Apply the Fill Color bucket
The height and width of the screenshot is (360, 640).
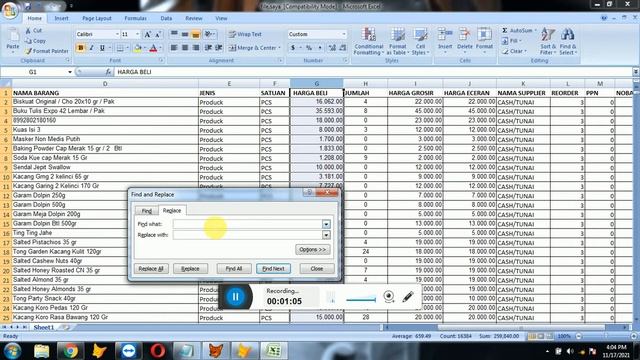click(x=138, y=48)
